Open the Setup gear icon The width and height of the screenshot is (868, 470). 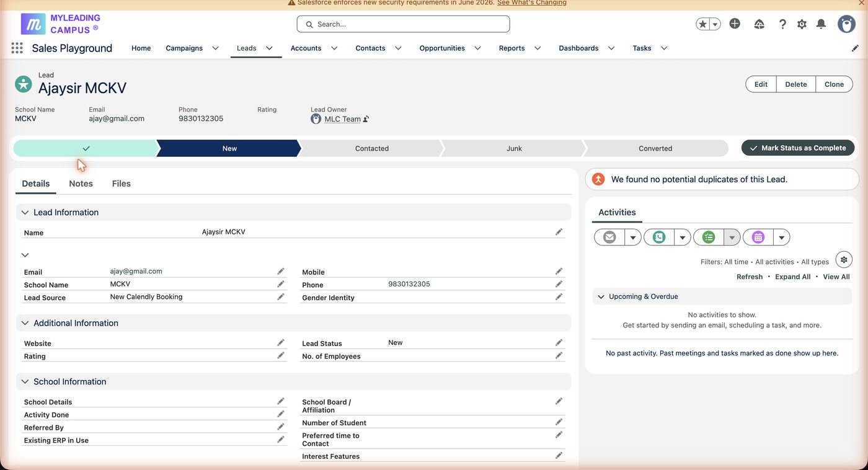802,24
